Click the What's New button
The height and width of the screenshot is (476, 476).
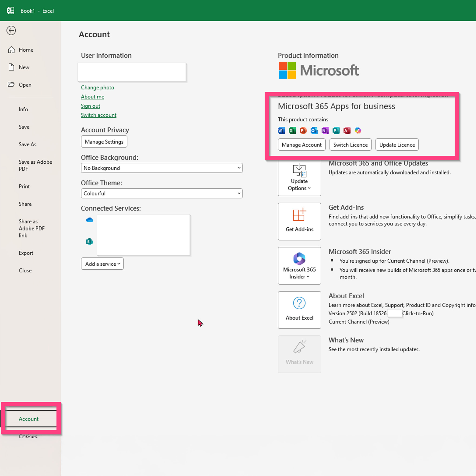pos(299,354)
